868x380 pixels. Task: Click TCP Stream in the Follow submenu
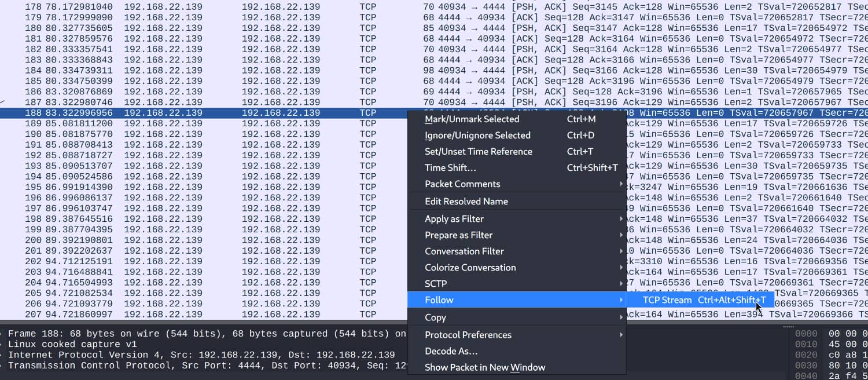tap(667, 300)
